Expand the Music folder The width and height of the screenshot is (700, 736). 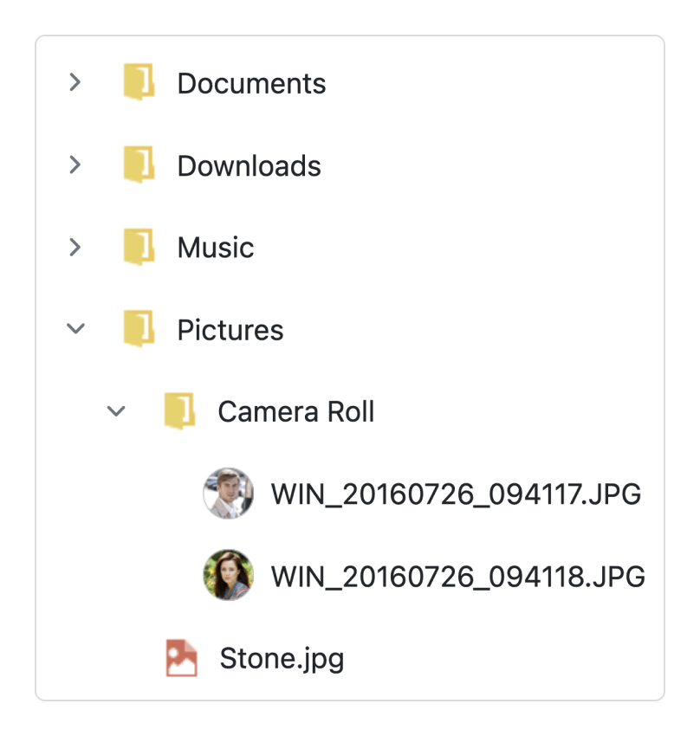[x=75, y=247]
